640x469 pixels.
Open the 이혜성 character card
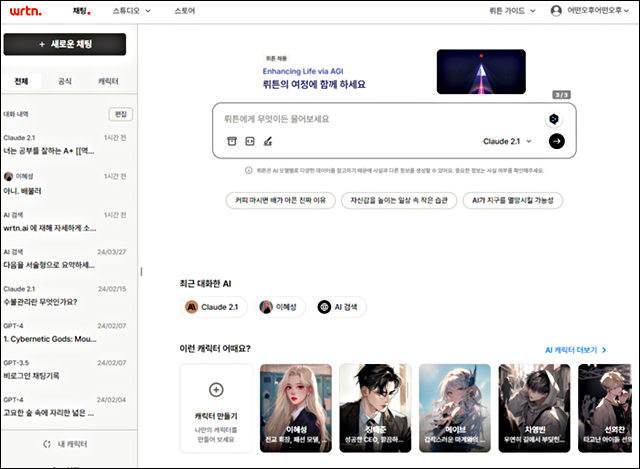[x=296, y=408]
